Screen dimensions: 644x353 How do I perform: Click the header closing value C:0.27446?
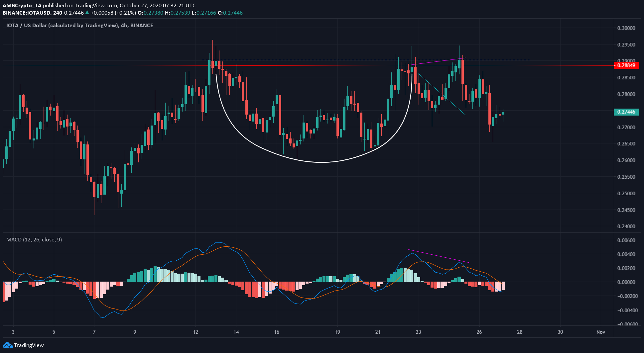[230, 13]
